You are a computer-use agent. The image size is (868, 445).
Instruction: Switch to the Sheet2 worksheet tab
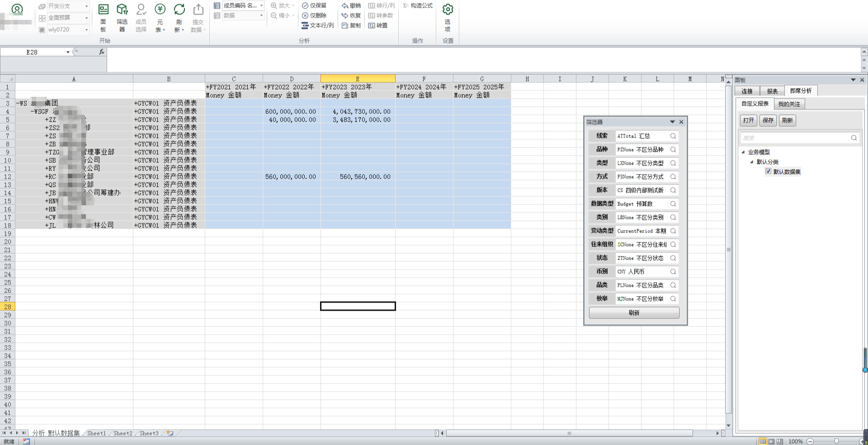[x=123, y=433]
